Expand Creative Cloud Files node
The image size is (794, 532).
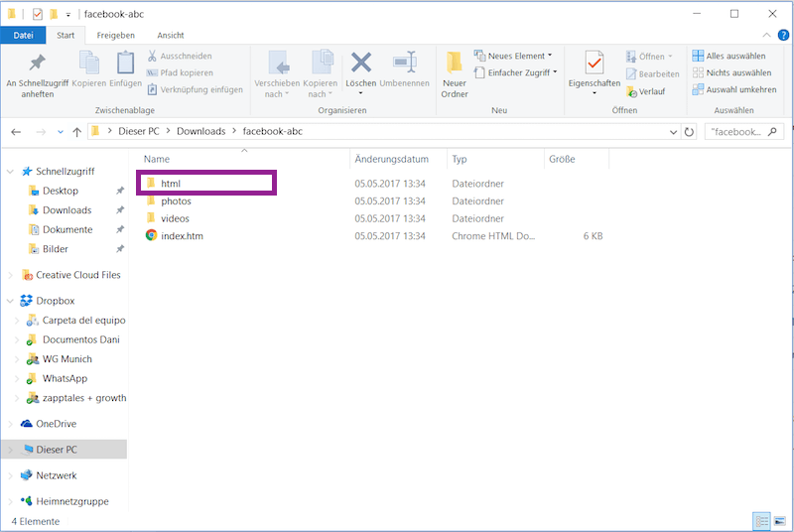pyautogui.click(x=10, y=275)
